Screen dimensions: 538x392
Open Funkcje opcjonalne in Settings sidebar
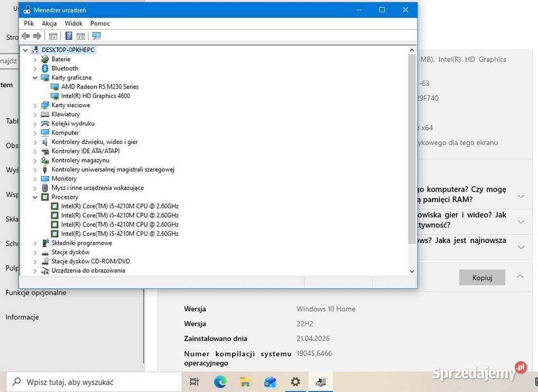point(36,292)
